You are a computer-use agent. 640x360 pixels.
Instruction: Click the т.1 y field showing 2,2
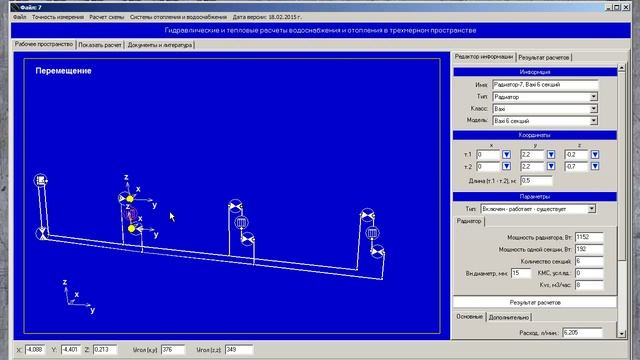click(532, 155)
